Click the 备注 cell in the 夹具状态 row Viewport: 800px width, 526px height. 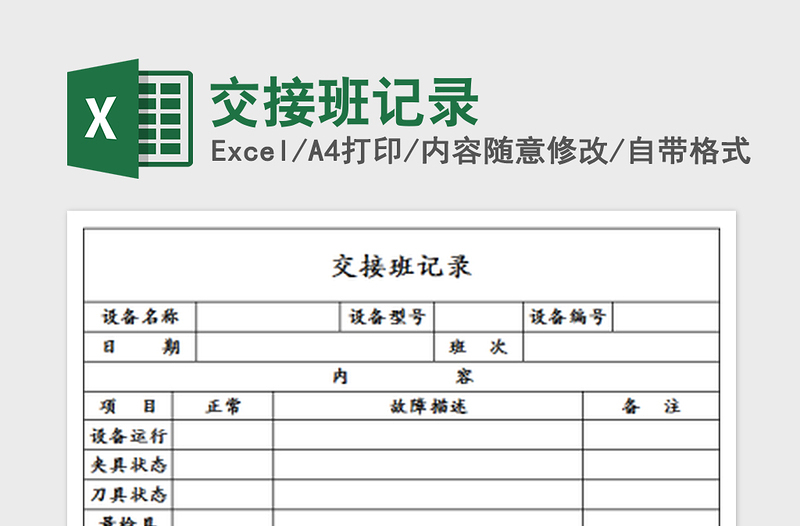click(651, 465)
